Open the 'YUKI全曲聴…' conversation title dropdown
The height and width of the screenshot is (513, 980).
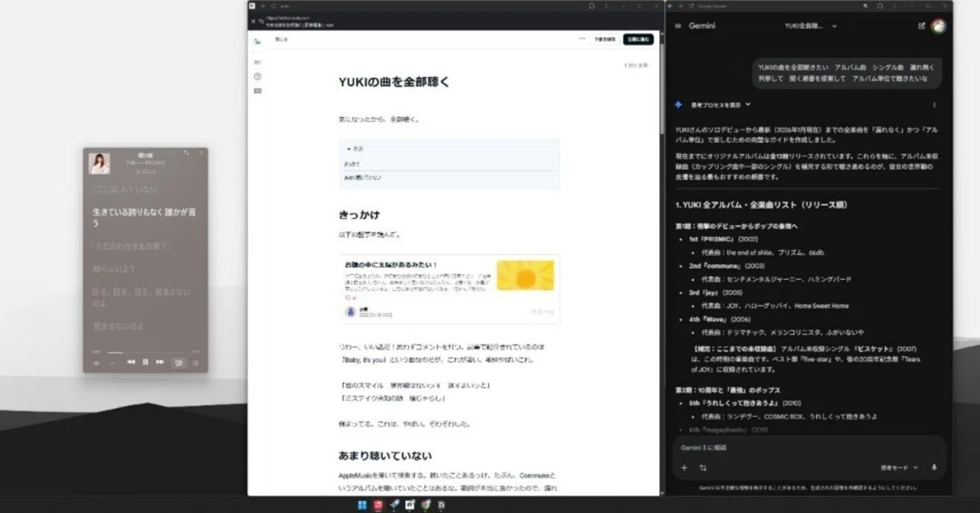[x=811, y=26]
